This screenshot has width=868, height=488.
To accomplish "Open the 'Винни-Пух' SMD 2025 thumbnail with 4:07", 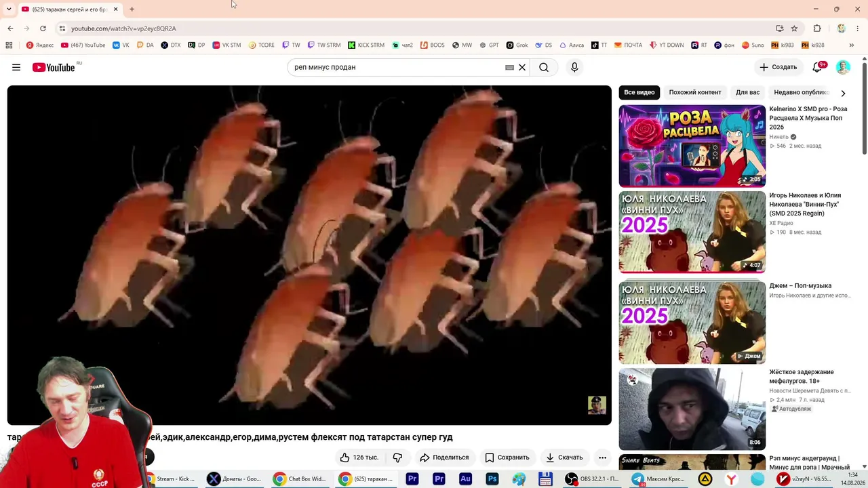I will point(692,232).
